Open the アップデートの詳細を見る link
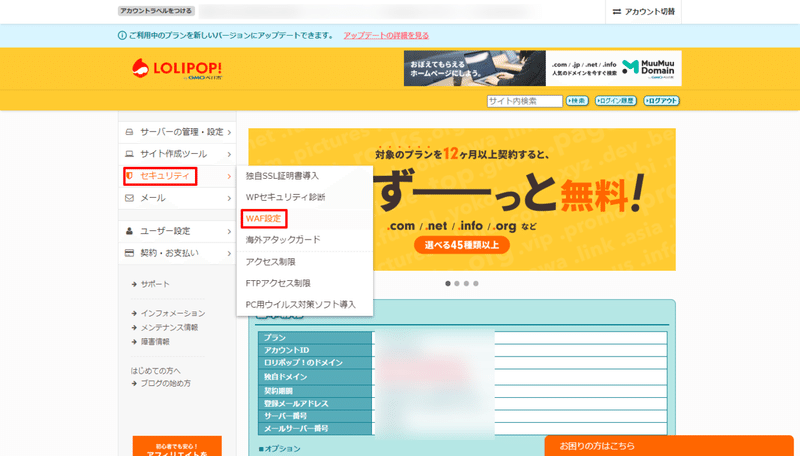The image size is (800, 456). tap(386, 35)
